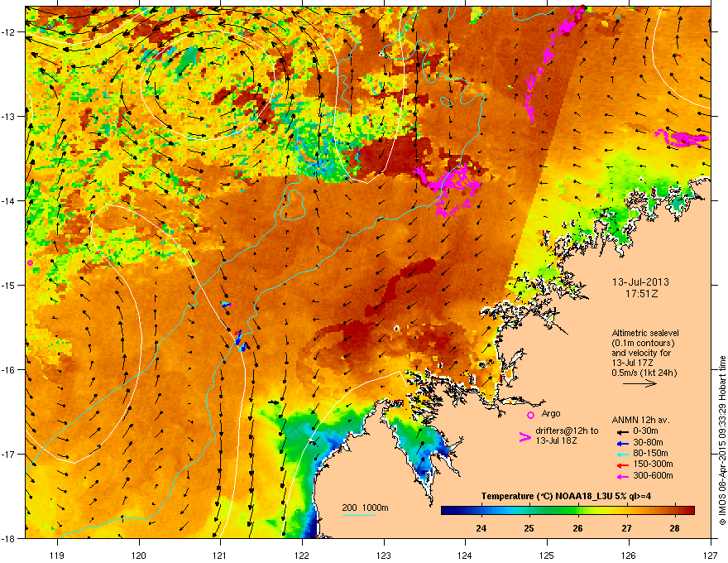The height and width of the screenshot is (563, 728).
Task: Click longitude axis label 123
Action: click(384, 555)
